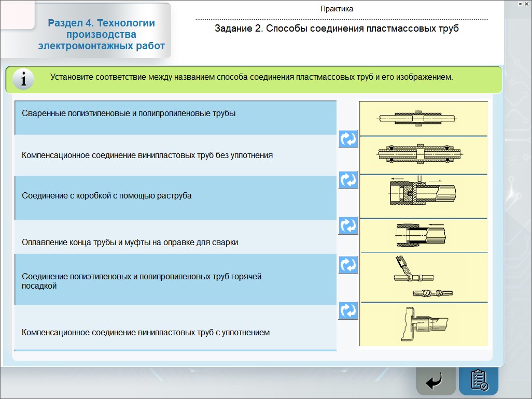Click swap arrows above 'Соединение с коробкой' row

point(348,180)
